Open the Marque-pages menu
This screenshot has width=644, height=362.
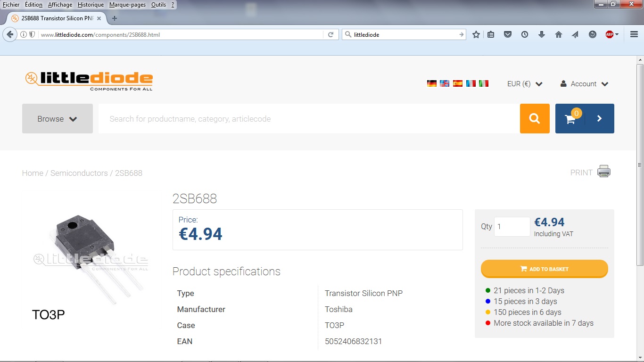pyautogui.click(x=127, y=5)
